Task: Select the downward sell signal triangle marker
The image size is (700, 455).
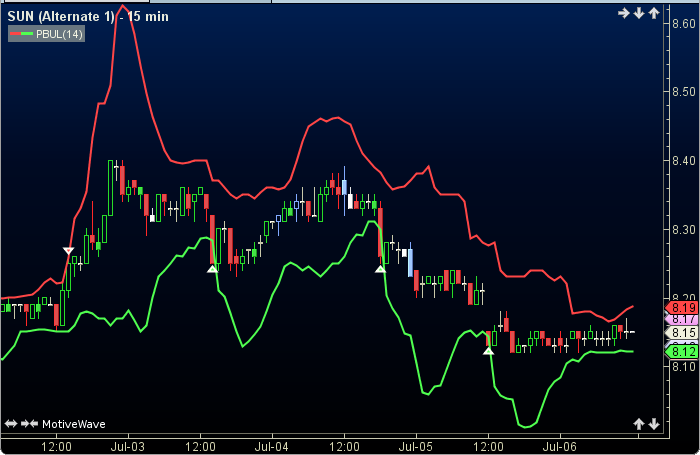Action: [68, 251]
